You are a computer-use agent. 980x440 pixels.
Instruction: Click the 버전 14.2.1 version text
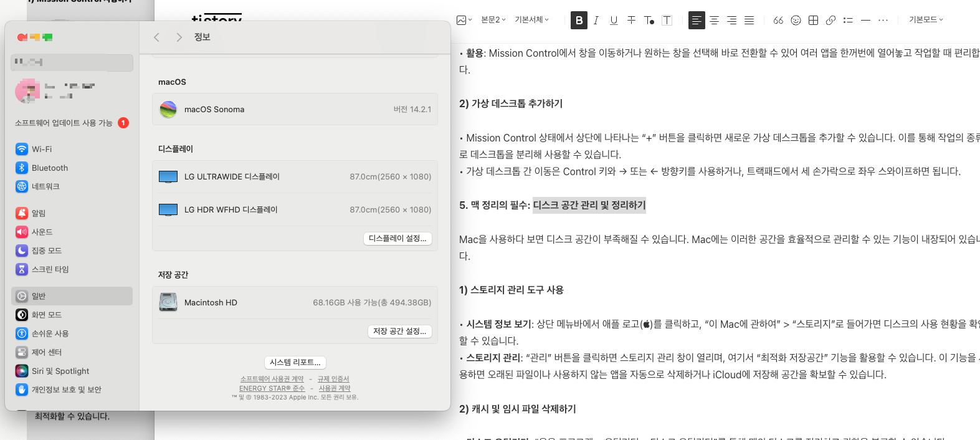412,109
